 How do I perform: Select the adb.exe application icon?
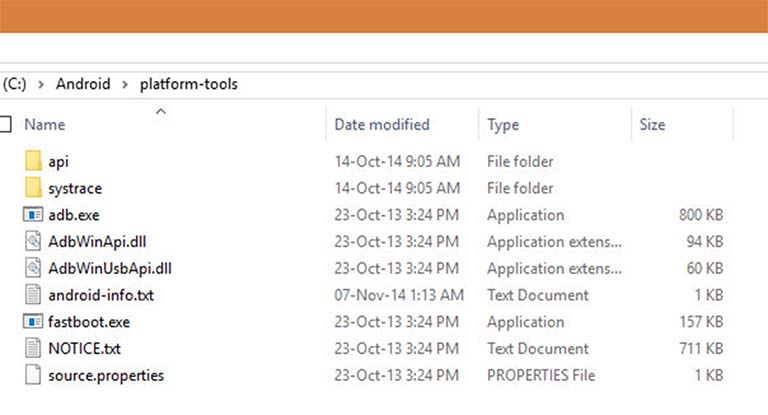click(x=33, y=215)
